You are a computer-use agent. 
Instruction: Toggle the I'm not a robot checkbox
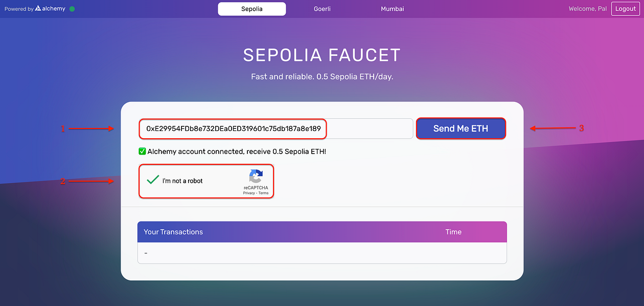pyautogui.click(x=152, y=180)
